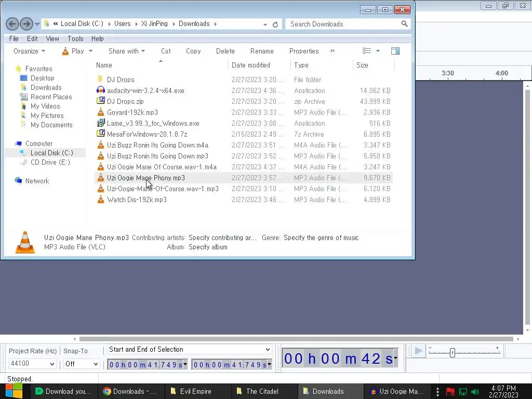Expand the Play button dropdown arrow
The width and height of the screenshot is (532, 399).
pyautogui.click(x=90, y=51)
